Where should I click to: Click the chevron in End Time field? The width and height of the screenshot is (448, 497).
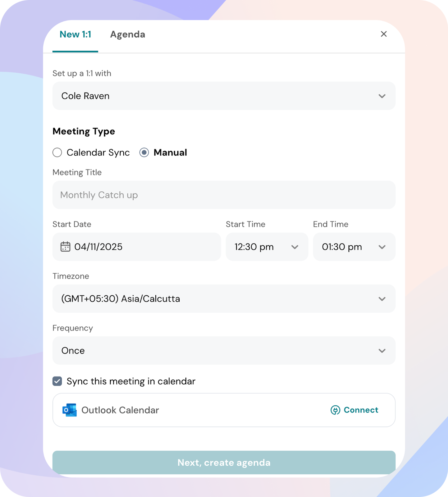(382, 247)
